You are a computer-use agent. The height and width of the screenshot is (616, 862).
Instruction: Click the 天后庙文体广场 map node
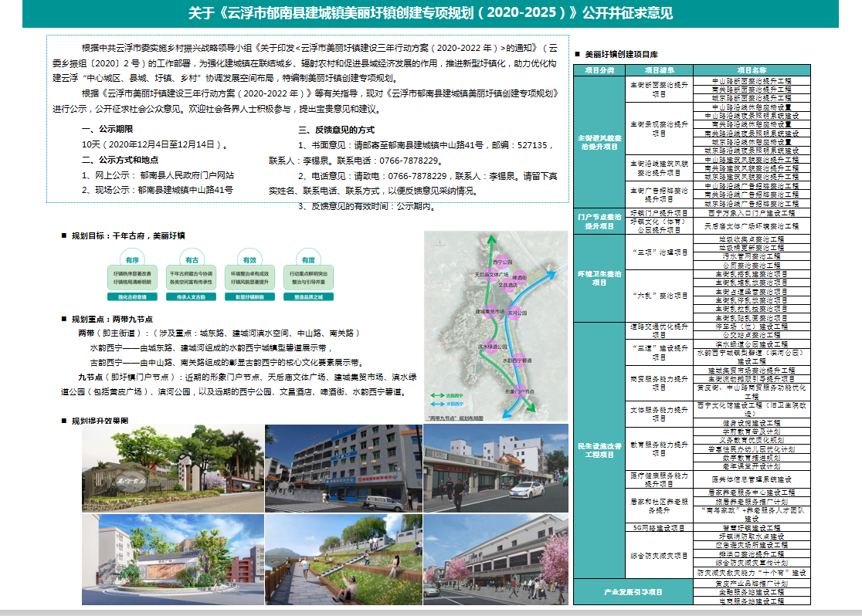click(x=491, y=274)
